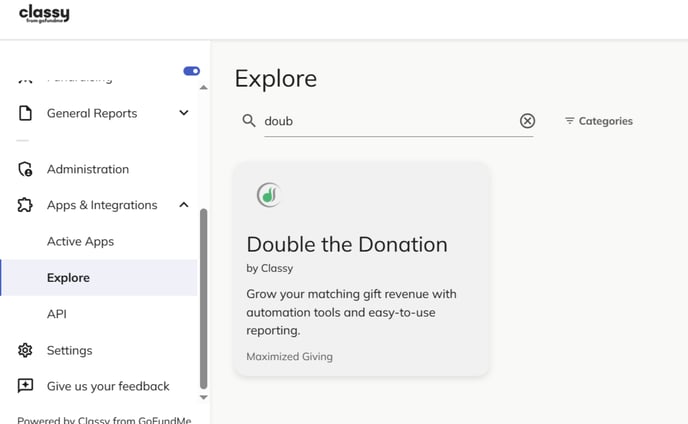Toggle the blue switch above the sidebar
Screen dimensions: 688x424
tap(192, 71)
